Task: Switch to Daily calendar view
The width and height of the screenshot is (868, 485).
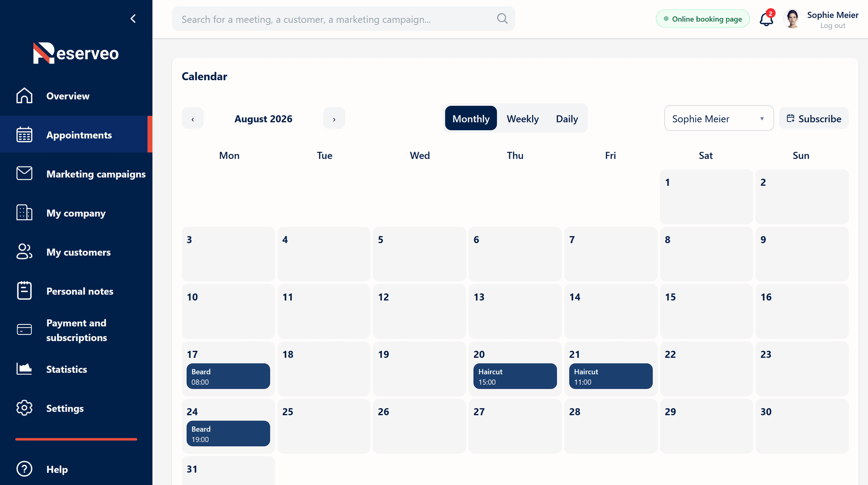Action: click(x=567, y=119)
